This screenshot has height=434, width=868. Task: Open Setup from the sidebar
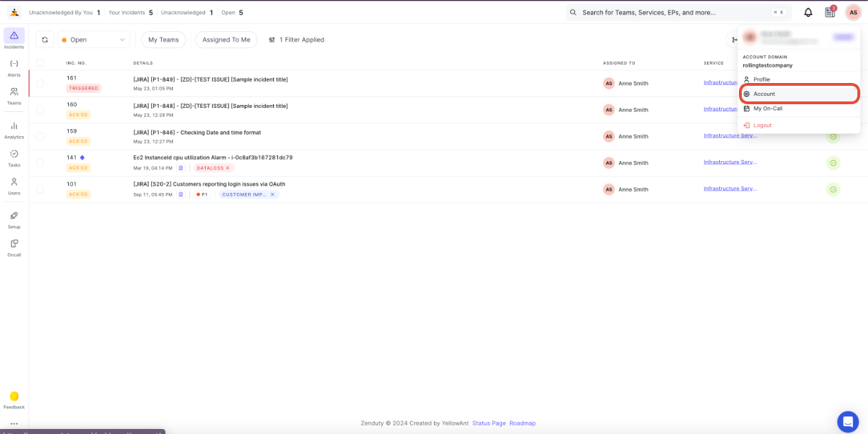tap(14, 219)
